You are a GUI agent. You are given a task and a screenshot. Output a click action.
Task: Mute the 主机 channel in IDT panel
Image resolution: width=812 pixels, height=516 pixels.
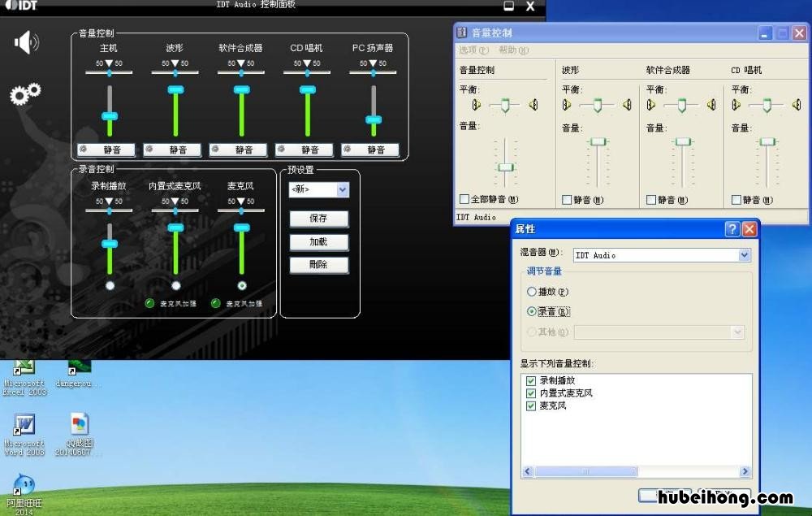pos(106,150)
